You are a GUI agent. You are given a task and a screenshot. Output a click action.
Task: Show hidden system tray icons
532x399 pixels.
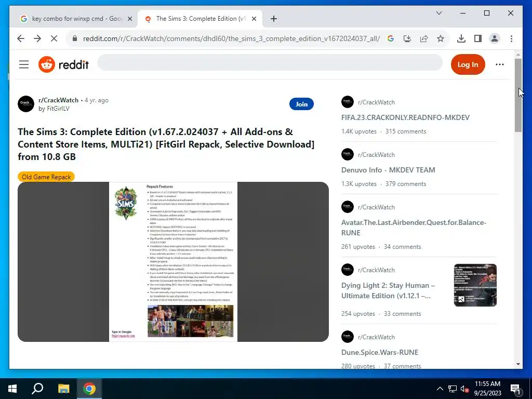440,389
